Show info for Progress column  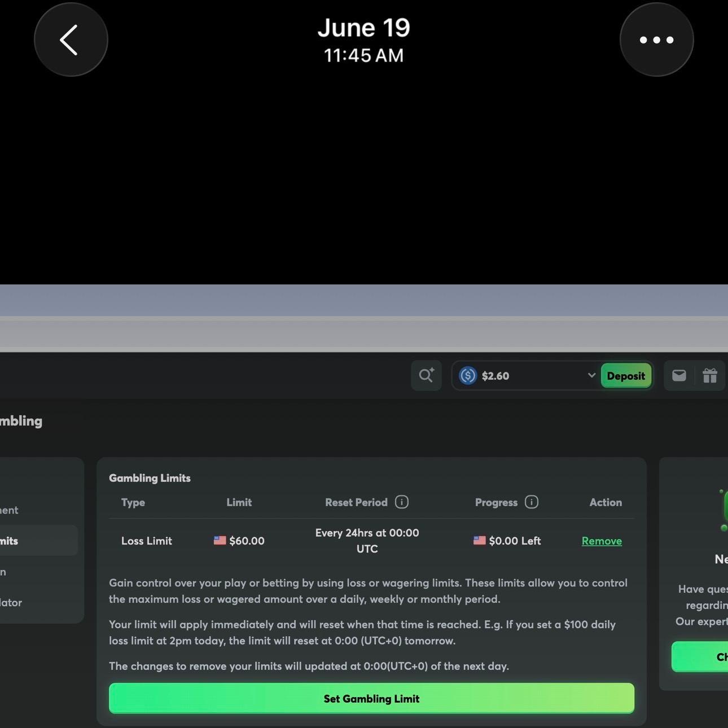point(531,502)
